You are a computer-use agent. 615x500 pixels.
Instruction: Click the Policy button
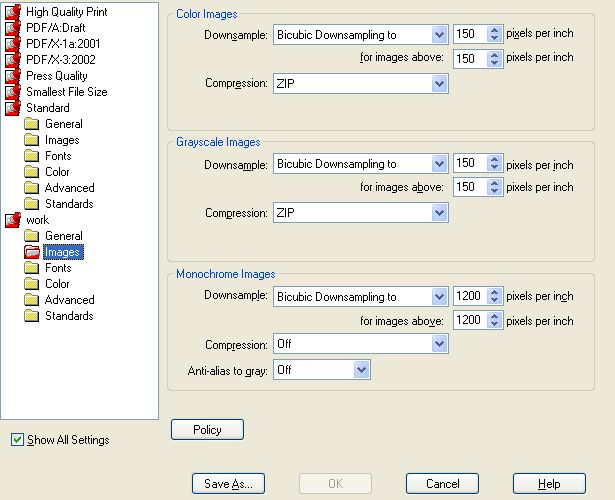(207, 429)
